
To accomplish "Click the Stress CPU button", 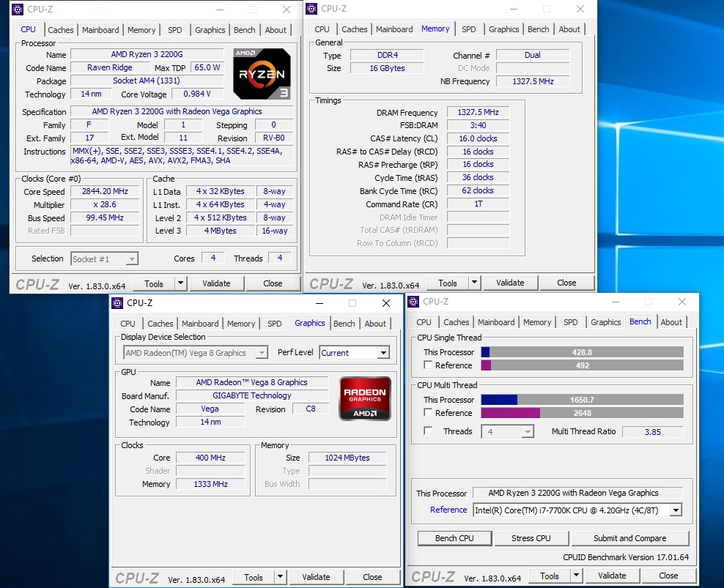I will pos(531,538).
